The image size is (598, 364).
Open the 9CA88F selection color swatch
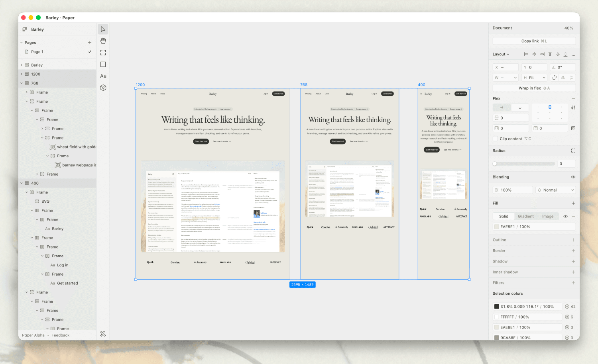496,338
